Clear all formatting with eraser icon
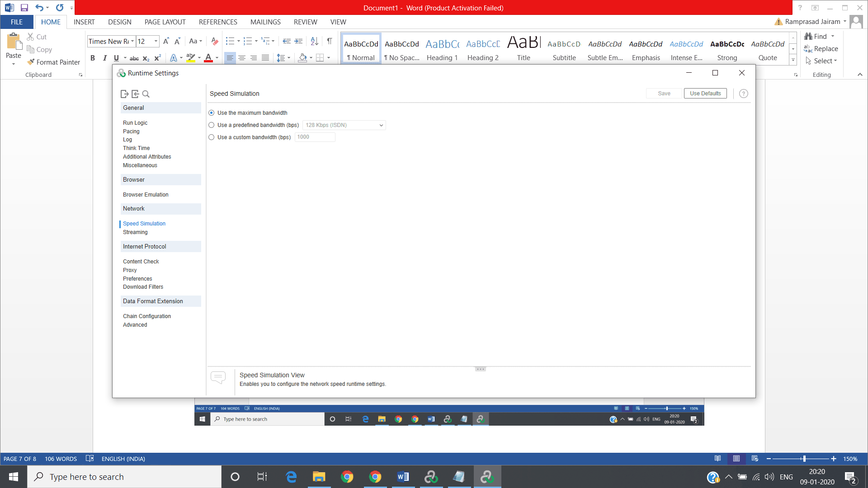 (215, 41)
